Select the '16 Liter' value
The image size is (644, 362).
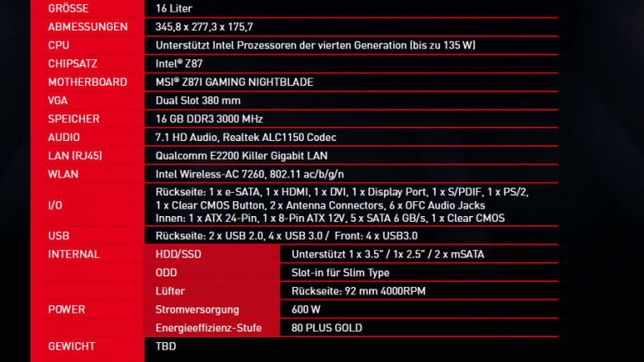[173, 8]
